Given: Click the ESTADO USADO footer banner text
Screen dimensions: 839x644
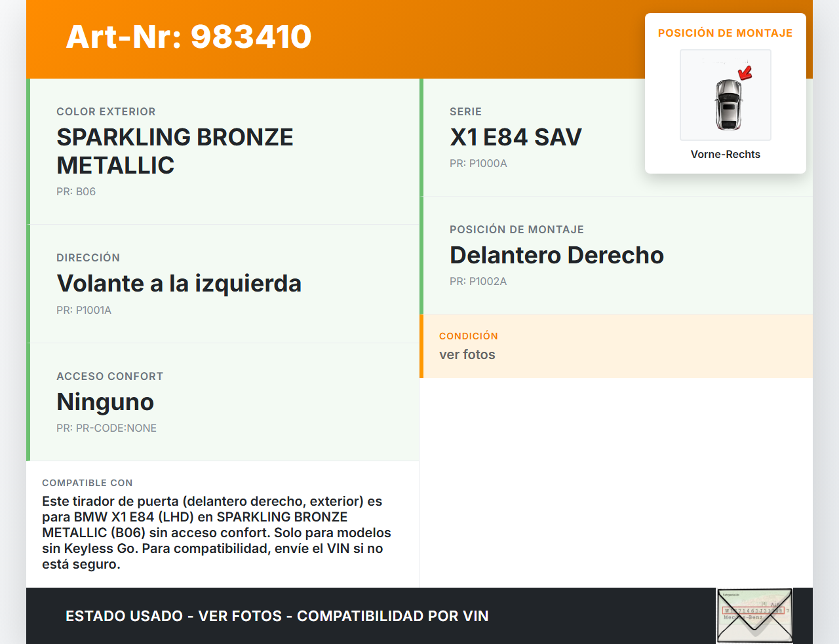Looking at the screenshot, I should coord(277,616).
